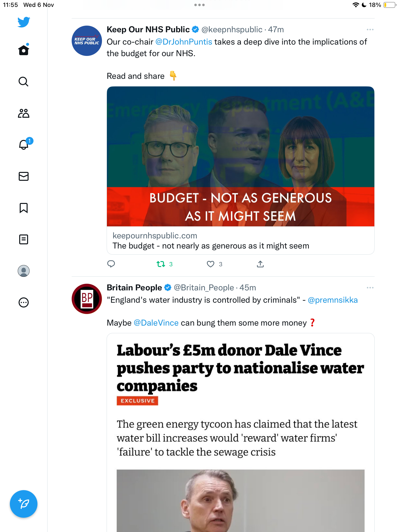Open the keepournhspublic.com budget article card
Image resolution: width=399 pixels, height=532 pixels.
point(240,170)
